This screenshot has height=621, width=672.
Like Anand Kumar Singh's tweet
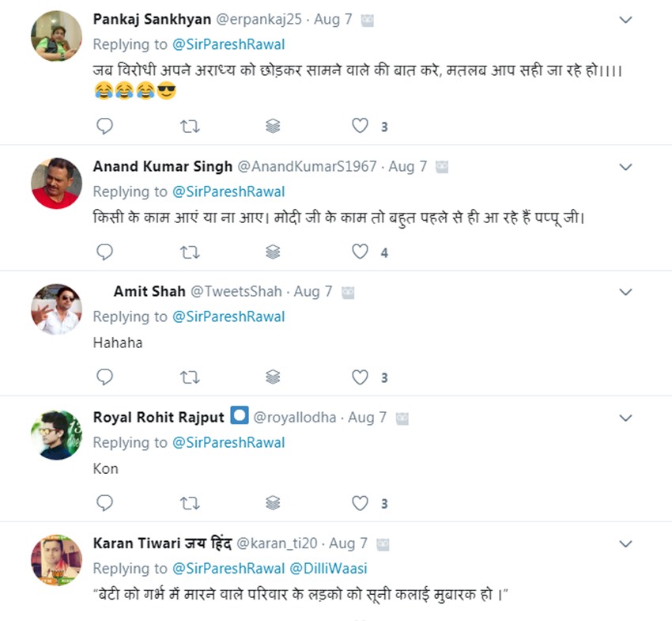tap(361, 252)
